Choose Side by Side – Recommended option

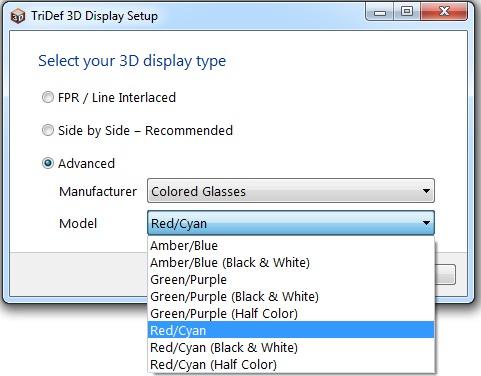(x=48, y=130)
